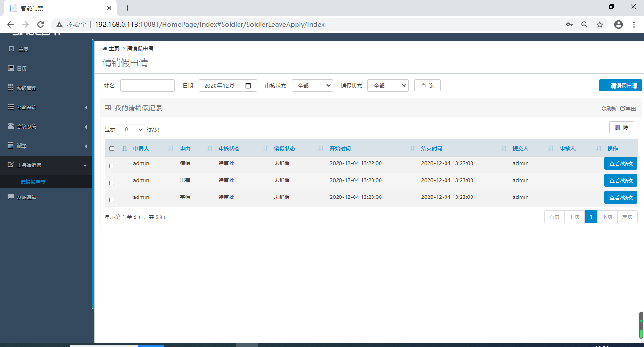Click the export icon labeled 导出

pyautogui.click(x=623, y=108)
